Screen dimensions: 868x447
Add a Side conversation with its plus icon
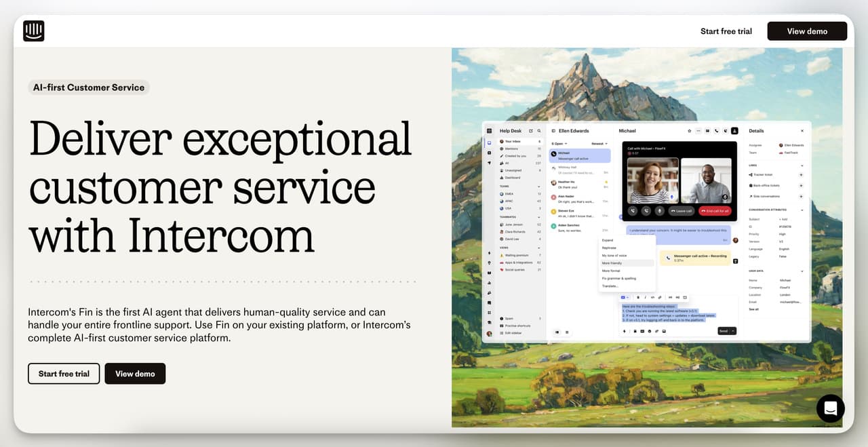click(801, 197)
